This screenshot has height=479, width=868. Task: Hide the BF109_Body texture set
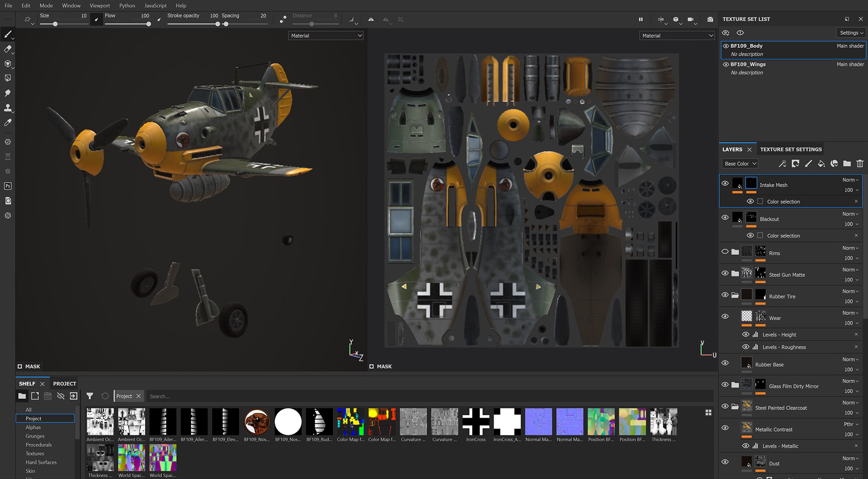click(726, 46)
